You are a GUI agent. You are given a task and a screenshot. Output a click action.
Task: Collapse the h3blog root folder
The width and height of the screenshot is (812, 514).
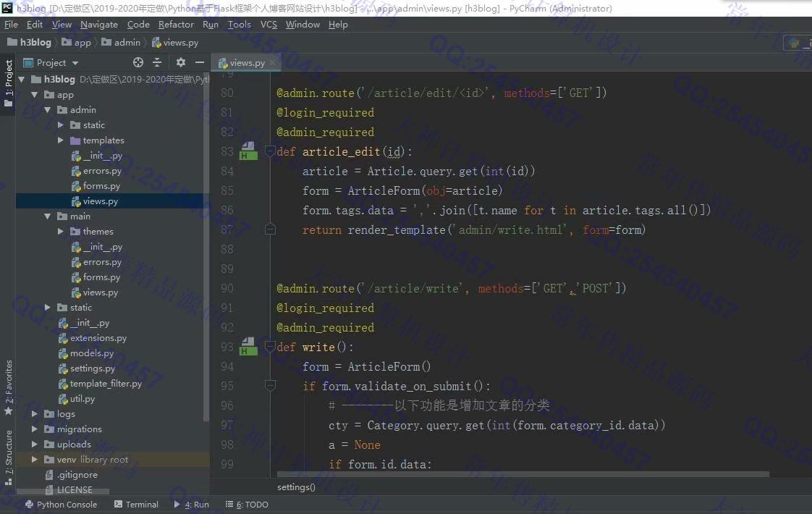click(21, 80)
